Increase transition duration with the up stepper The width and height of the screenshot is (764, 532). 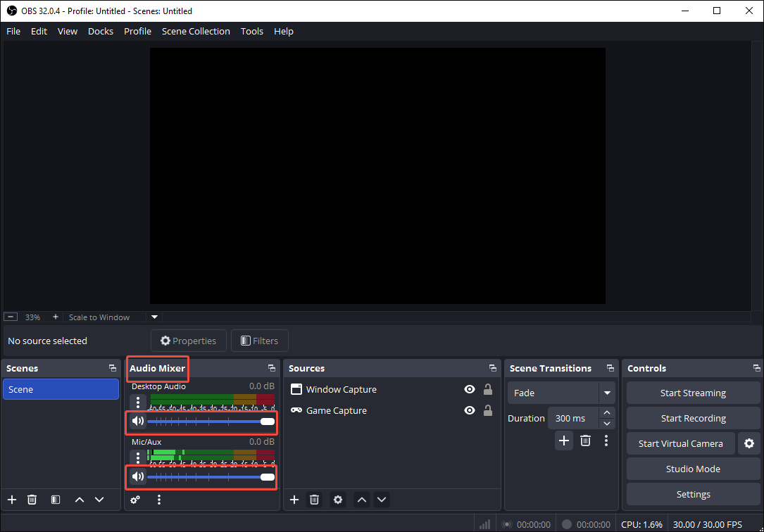pyautogui.click(x=606, y=413)
